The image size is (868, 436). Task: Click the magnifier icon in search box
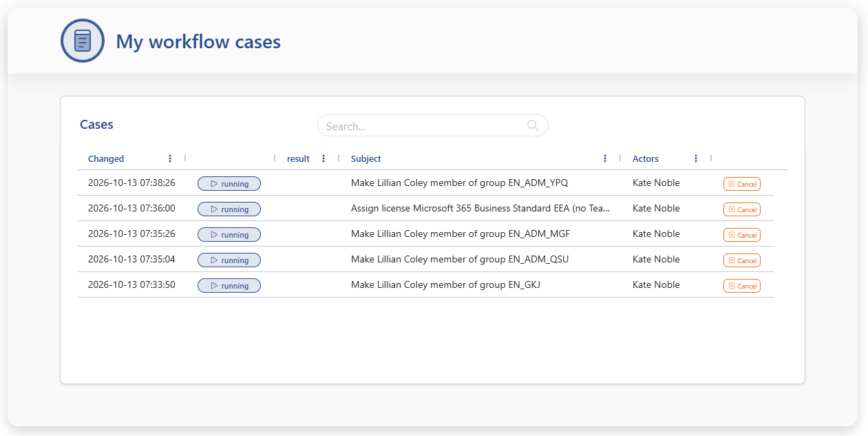pos(533,125)
